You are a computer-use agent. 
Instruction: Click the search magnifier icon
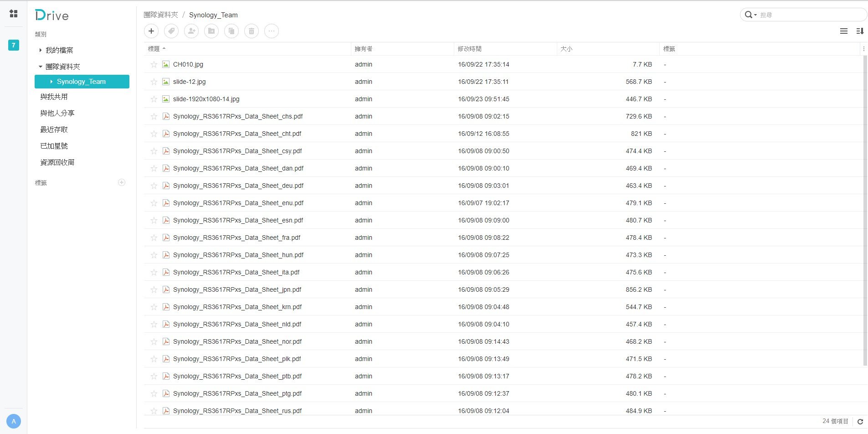pos(748,15)
